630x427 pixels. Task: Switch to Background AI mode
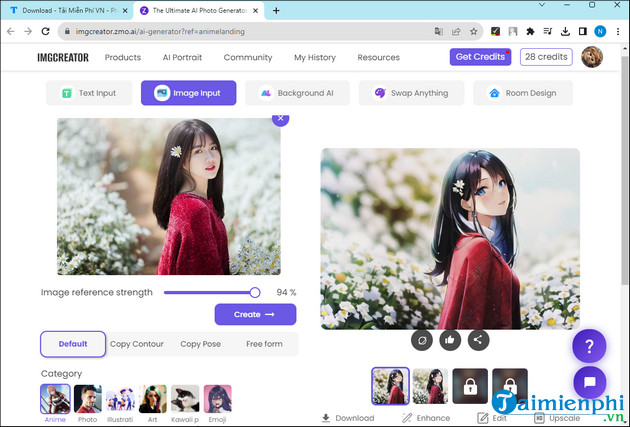(x=297, y=93)
